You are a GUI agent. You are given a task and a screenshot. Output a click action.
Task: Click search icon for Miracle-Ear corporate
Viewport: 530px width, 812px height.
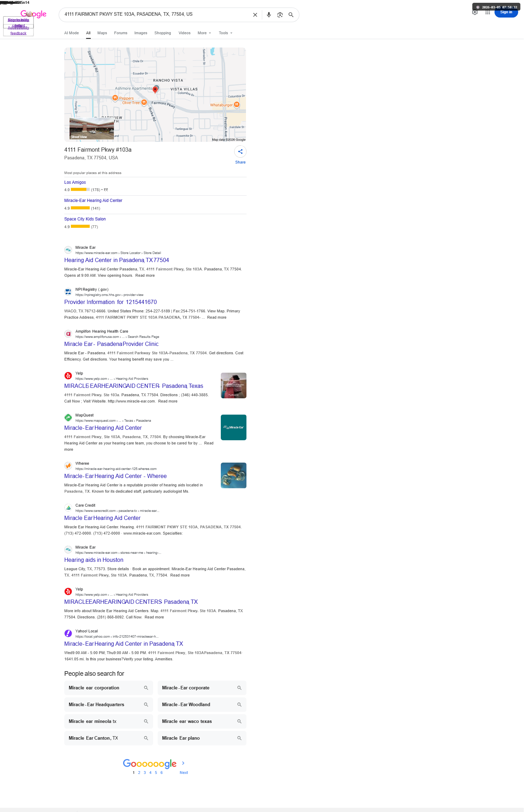click(x=239, y=688)
